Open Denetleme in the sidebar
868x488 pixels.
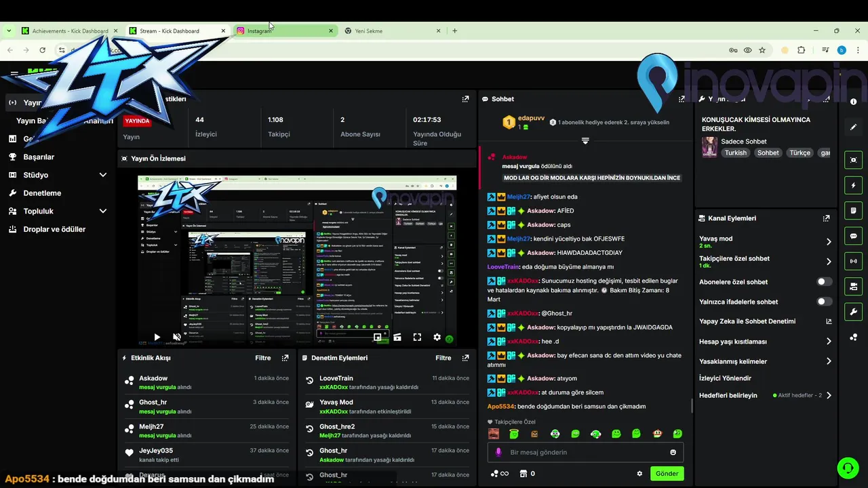point(42,193)
